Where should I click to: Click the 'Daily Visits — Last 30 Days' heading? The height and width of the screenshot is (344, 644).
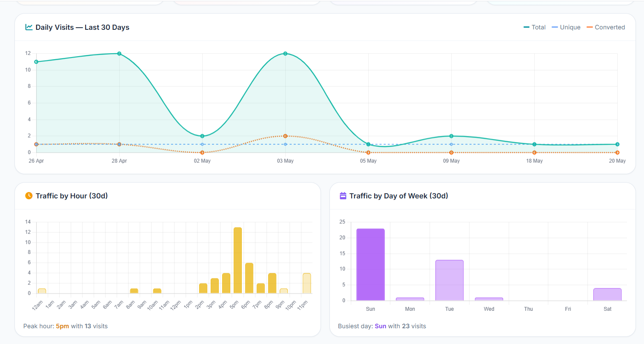[82, 27]
